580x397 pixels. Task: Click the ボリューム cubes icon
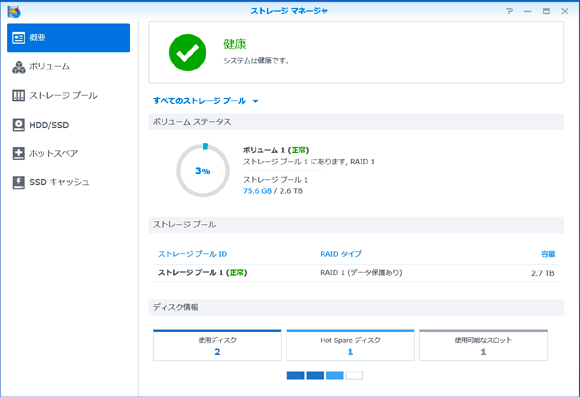(18, 67)
